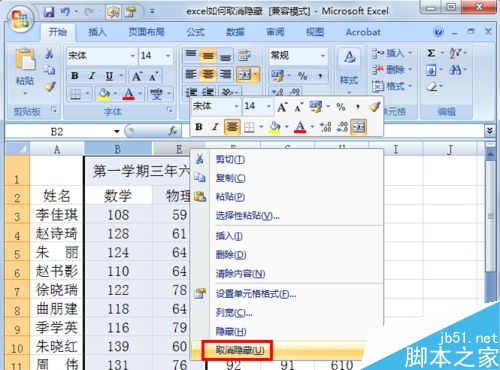Apply ribbon red font color
This screenshot has width=500, height=370.
pyautogui.click(x=128, y=94)
